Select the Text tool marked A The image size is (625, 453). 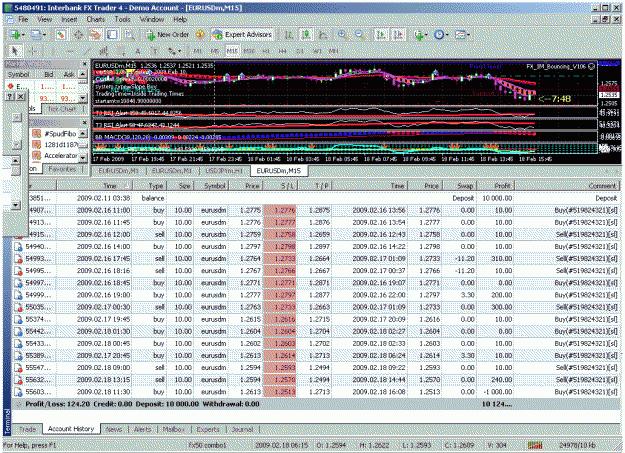coord(138,51)
